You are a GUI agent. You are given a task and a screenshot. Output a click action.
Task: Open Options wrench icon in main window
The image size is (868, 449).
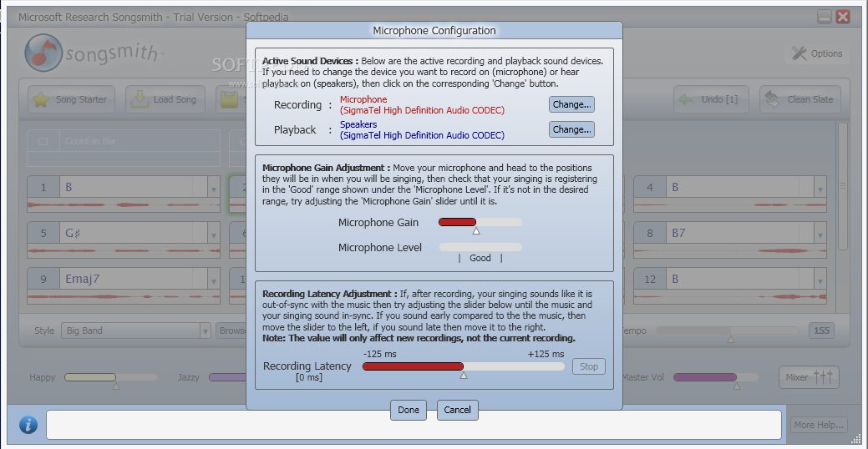[x=799, y=53]
